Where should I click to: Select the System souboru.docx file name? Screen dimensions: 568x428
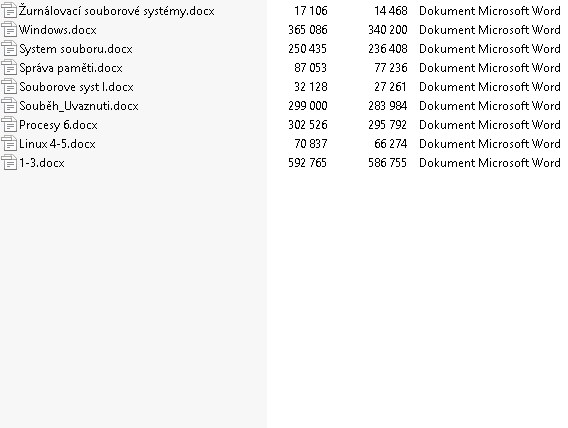point(76,49)
